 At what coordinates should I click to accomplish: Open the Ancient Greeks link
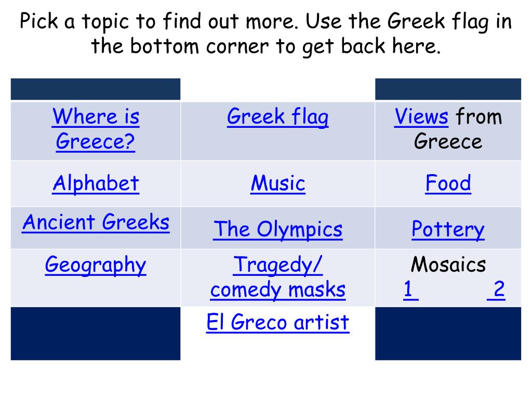(x=96, y=222)
